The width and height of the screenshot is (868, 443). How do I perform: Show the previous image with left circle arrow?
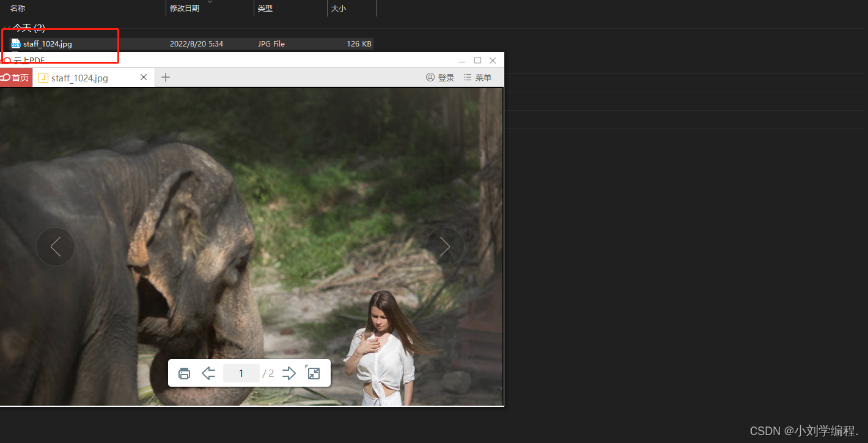(56, 247)
